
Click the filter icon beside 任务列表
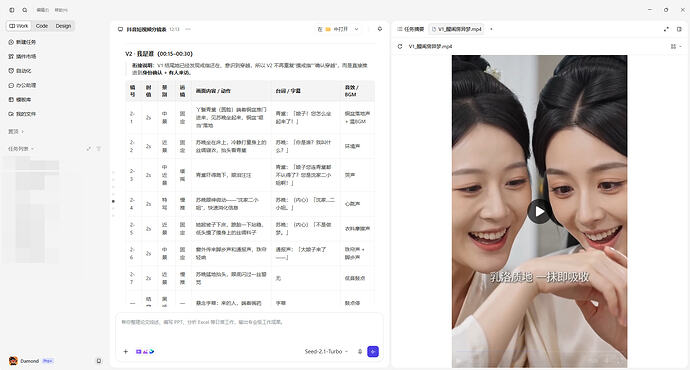[99, 149]
